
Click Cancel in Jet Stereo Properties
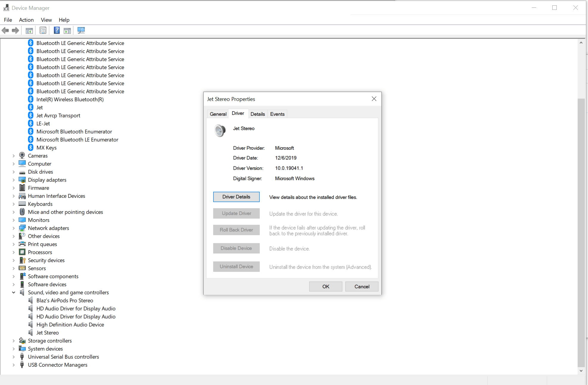(362, 286)
